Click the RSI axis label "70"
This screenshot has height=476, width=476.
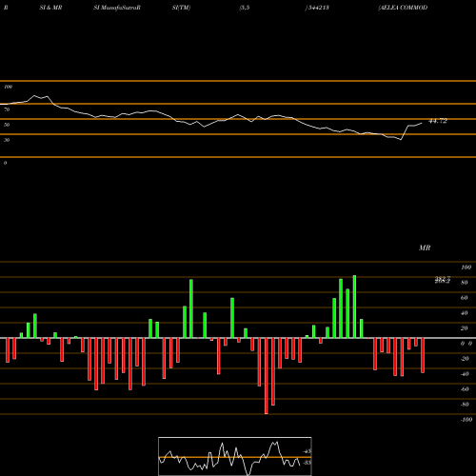tap(7, 109)
